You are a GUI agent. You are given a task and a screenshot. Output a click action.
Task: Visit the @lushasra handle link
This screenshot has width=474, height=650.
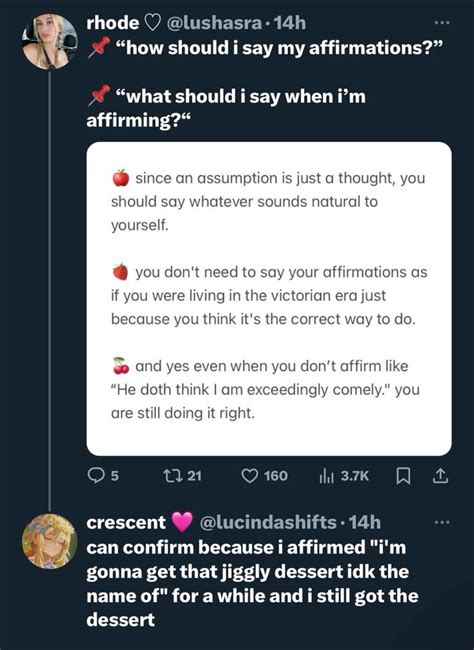click(x=214, y=23)
